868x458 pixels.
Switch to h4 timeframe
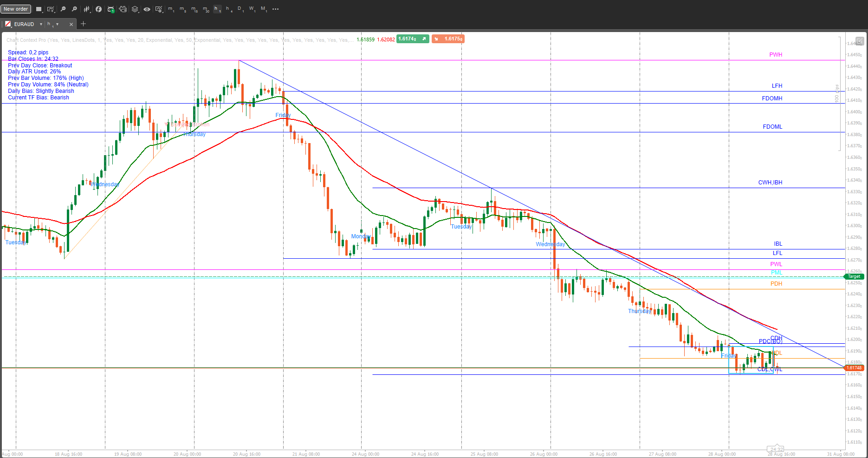pos(229,9)
